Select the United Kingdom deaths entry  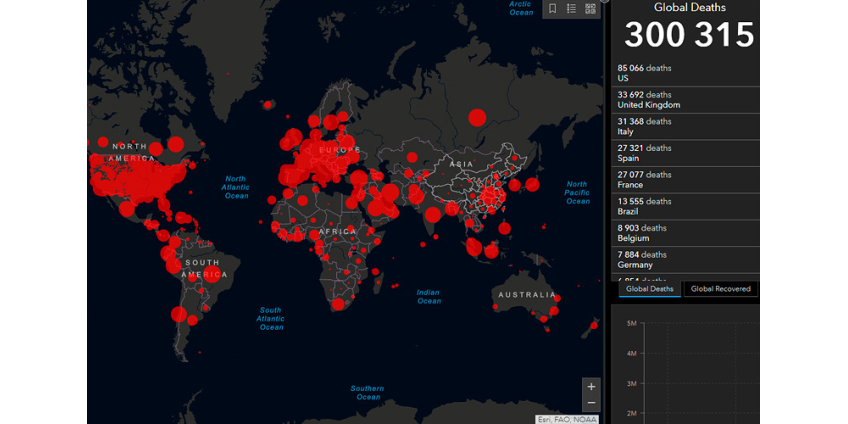pyautogui.click(x=685, y=99)
